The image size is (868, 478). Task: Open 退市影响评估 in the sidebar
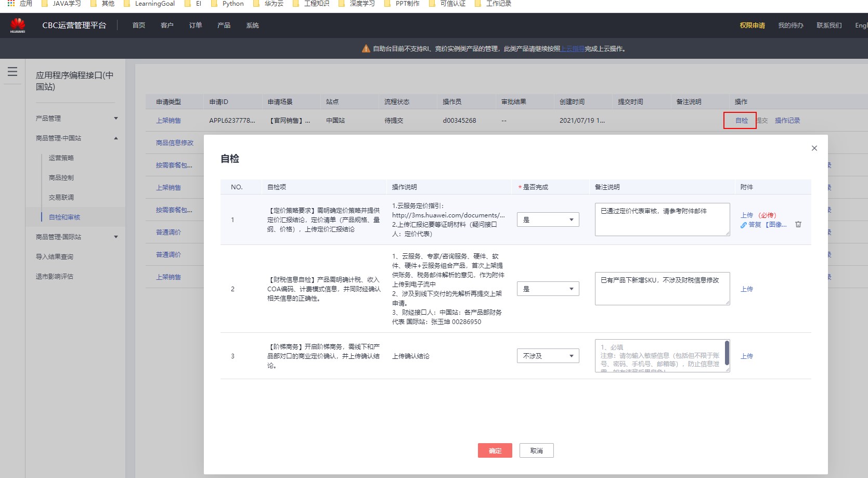(x=55, y=277)
